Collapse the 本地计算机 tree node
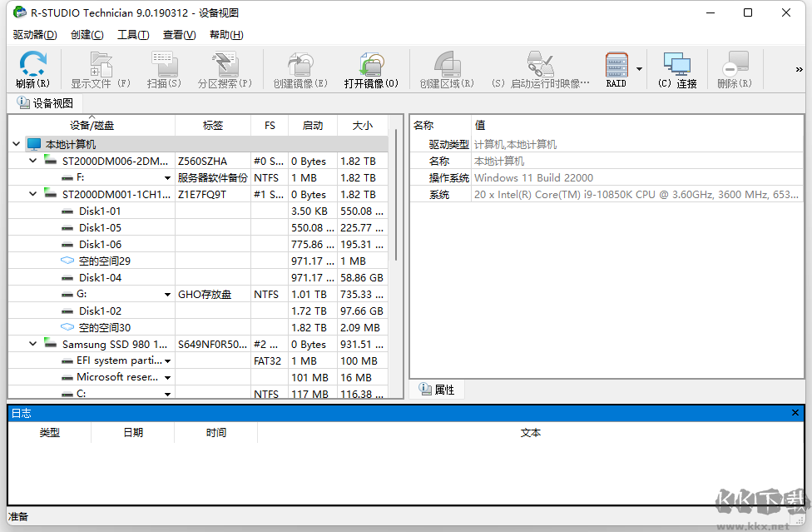The height and width of the screenshot is (532, 812). 17,144
